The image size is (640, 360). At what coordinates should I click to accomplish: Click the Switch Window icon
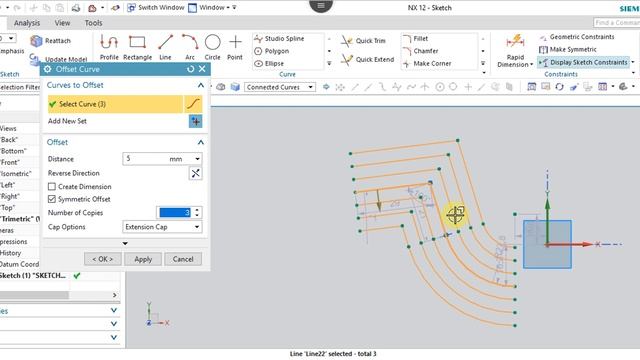point(131,7)
